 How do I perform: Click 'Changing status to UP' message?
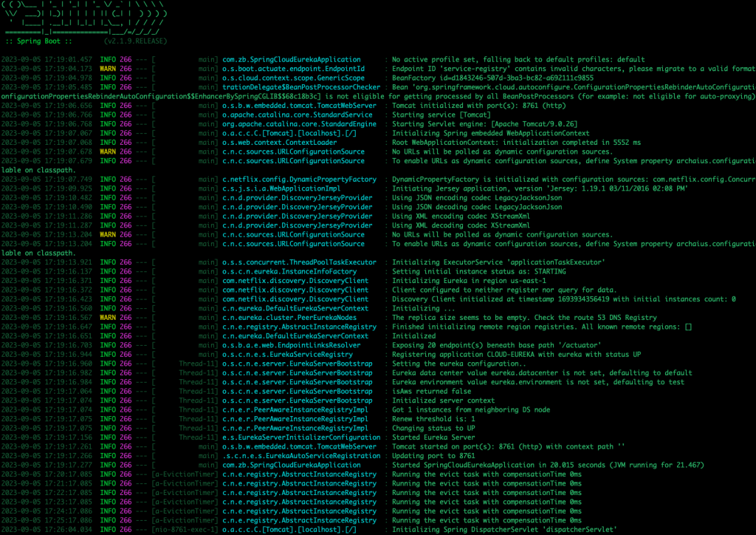433,427
